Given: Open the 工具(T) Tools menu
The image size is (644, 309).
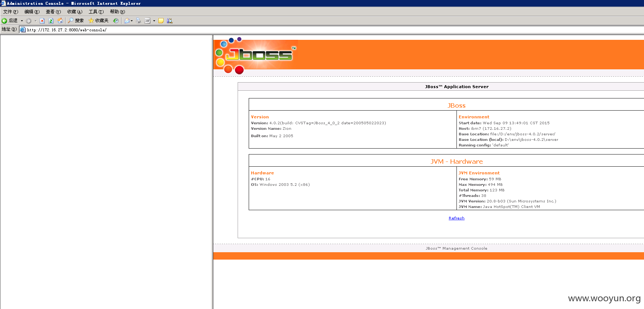Looking at the screenshot, I should (x=96, y=12).
